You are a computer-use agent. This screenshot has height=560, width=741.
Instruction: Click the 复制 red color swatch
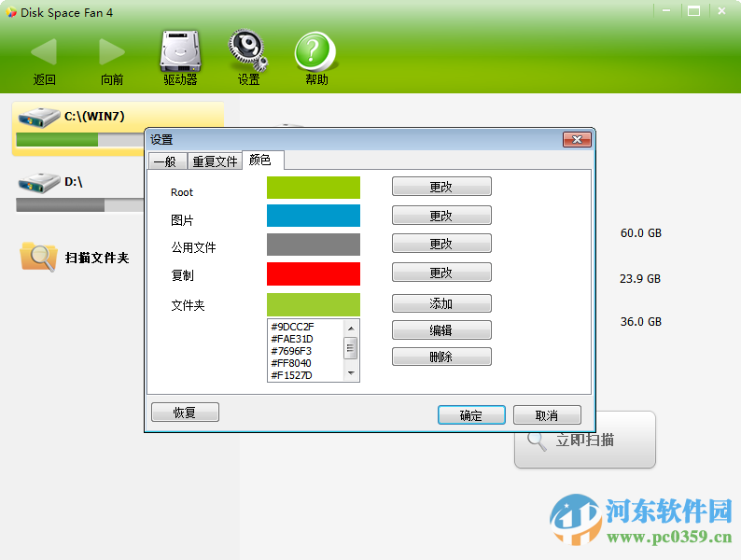click(314, 274)
